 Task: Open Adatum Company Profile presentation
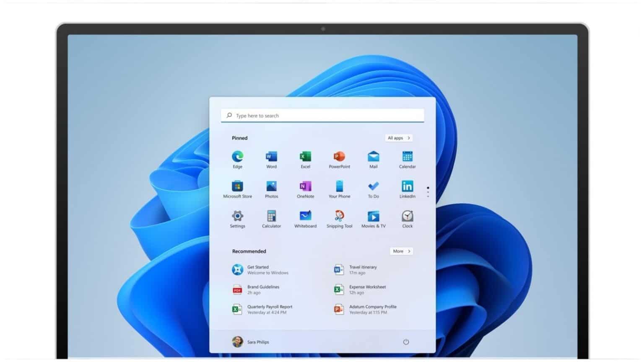point(365,309)
